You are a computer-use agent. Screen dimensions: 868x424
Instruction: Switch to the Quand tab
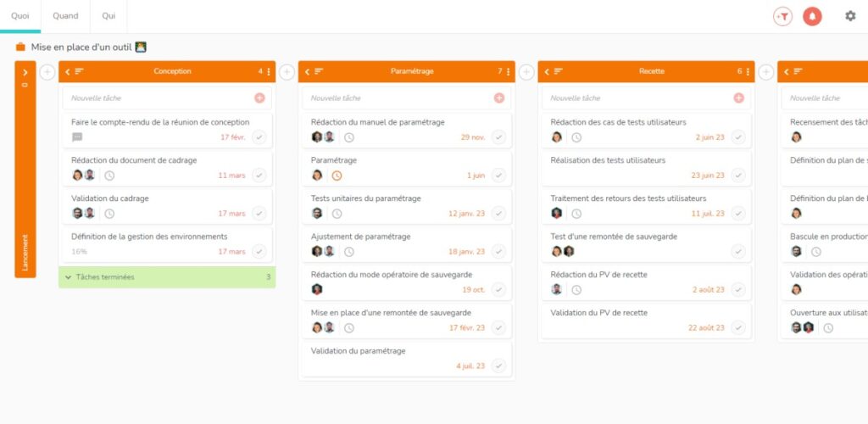pyautogui.click(x=65, y=16)
